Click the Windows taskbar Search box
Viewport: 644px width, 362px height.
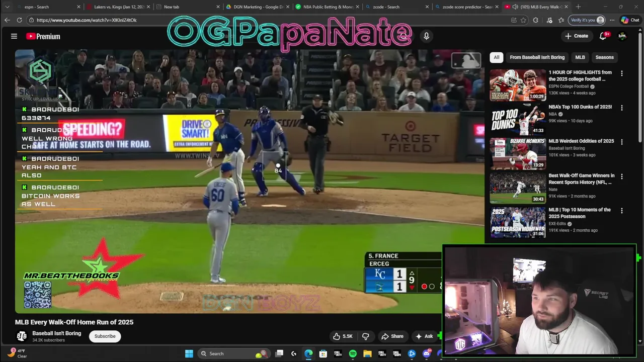coord(234,354)
